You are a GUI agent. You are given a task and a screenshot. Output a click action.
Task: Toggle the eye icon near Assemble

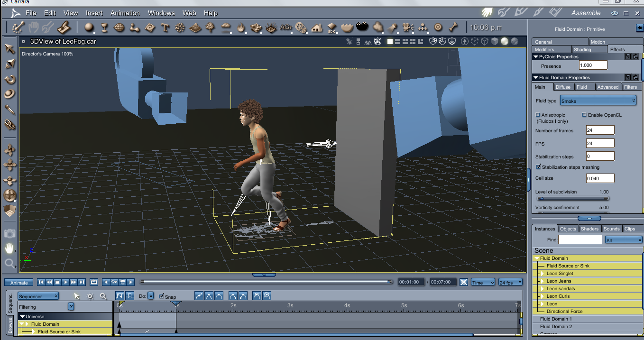click(615, 13)
